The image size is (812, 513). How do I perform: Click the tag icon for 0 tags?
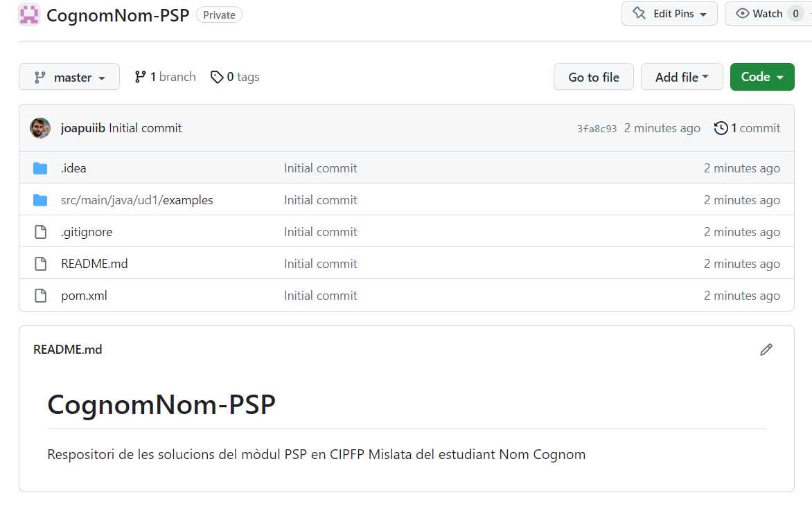(216, 77)
